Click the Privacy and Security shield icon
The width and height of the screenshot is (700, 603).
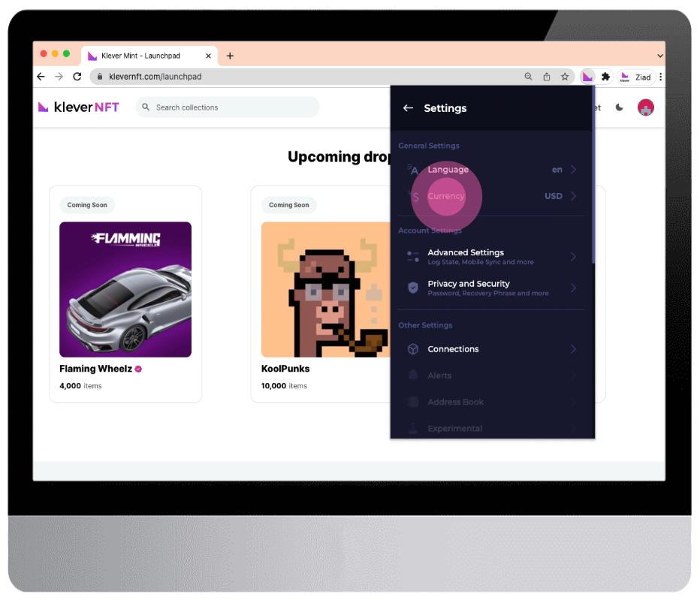pos(412,288)
